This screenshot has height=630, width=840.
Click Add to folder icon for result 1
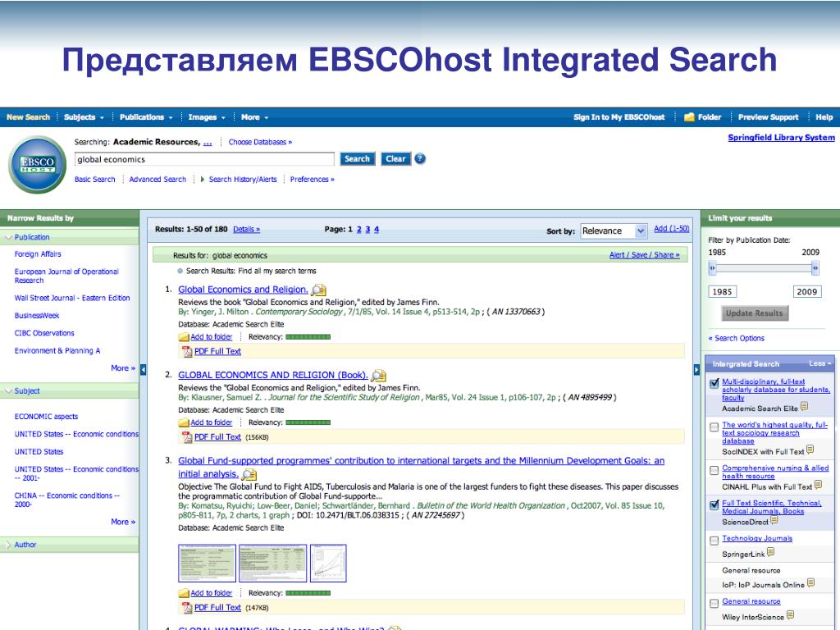[x=184, y=337]
